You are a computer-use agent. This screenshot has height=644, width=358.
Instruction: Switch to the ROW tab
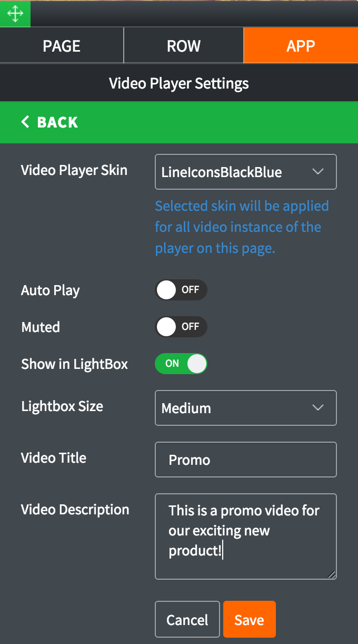pos(184,46)
